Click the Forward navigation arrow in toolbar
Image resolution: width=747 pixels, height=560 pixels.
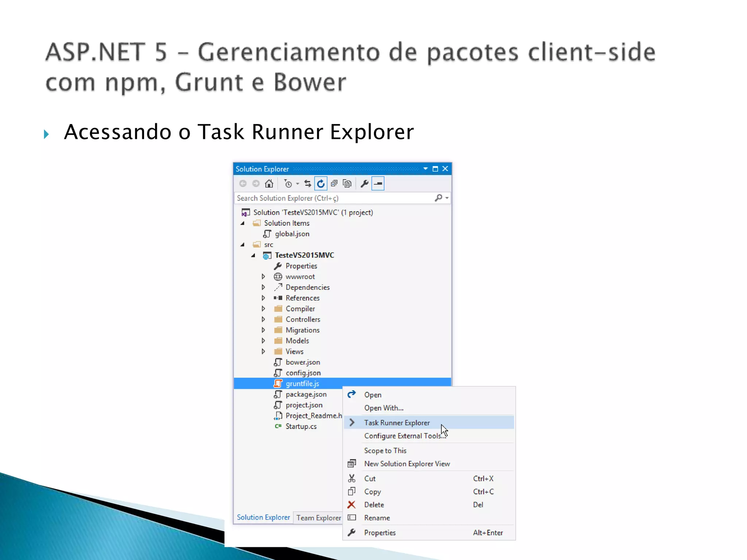coord(256,184)
